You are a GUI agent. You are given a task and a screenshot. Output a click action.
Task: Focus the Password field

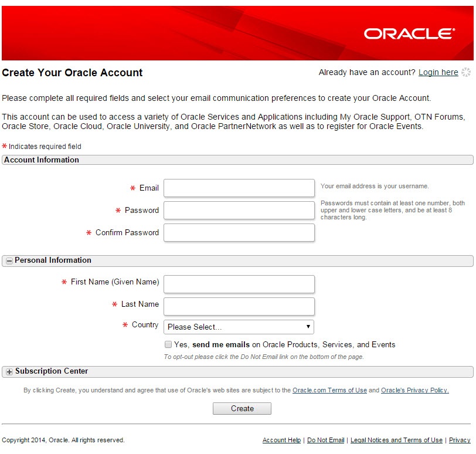(x=239, y=210)
